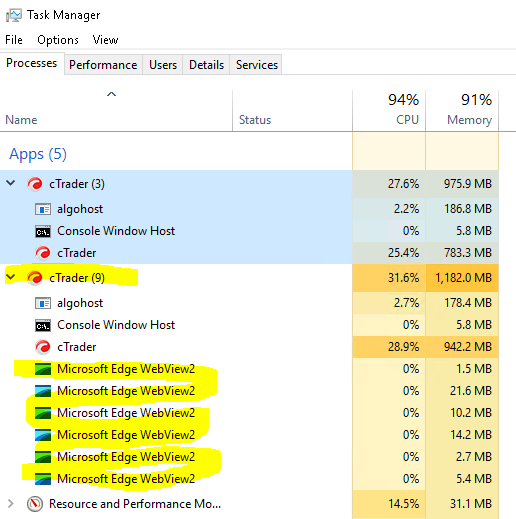Switch to the Details tab
The image size is (516, 519).
206,65
